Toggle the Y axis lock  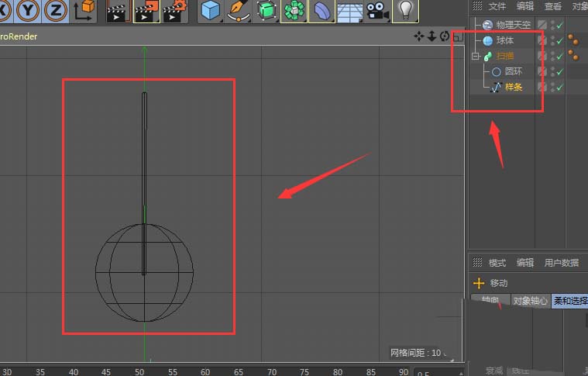tap(28, 10)
